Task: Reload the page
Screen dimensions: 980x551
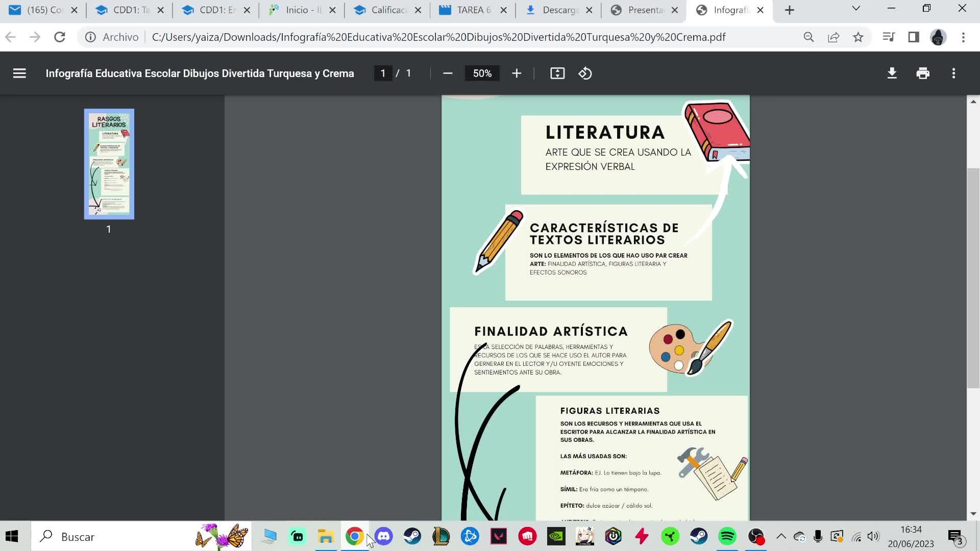Action: (x=60, y=37)
